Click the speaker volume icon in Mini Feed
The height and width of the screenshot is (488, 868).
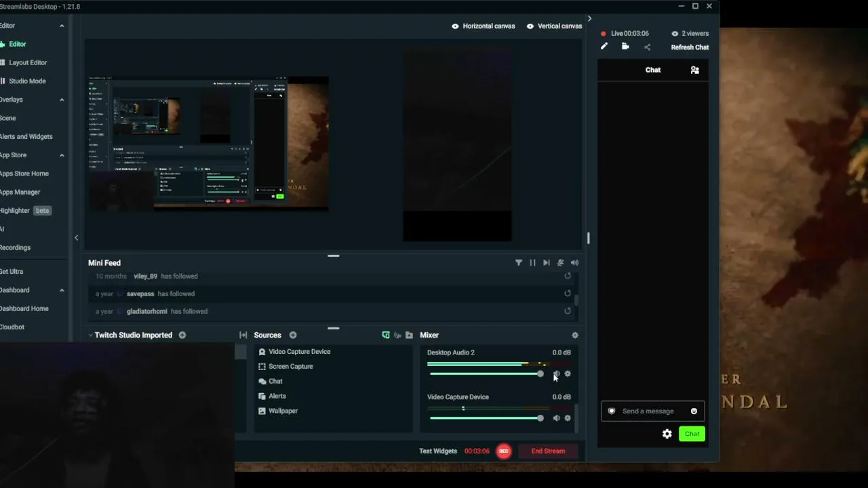575,263
